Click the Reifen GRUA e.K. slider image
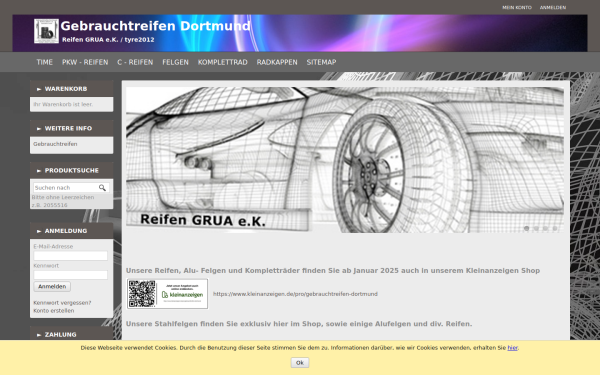 click(345, 160)
